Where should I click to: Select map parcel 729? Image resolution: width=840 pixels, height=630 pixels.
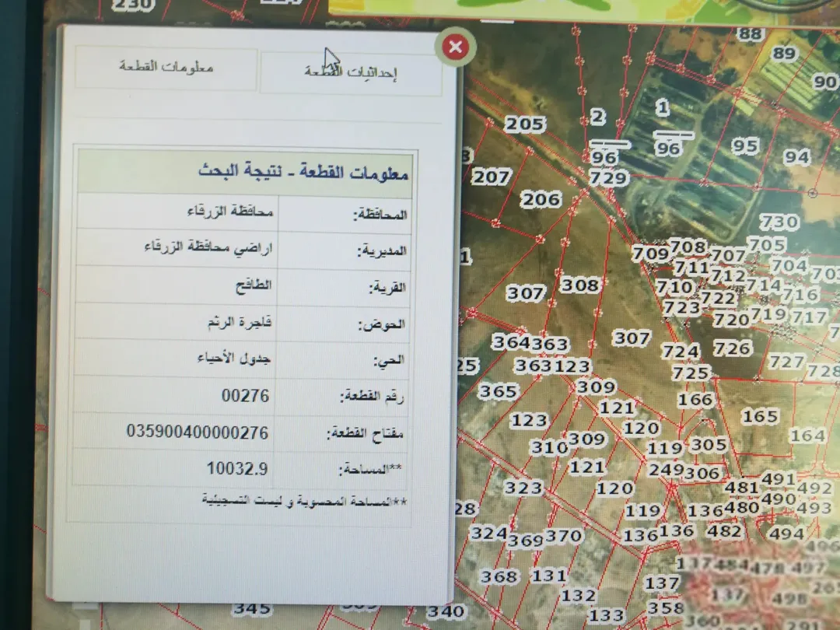(608, 178)
